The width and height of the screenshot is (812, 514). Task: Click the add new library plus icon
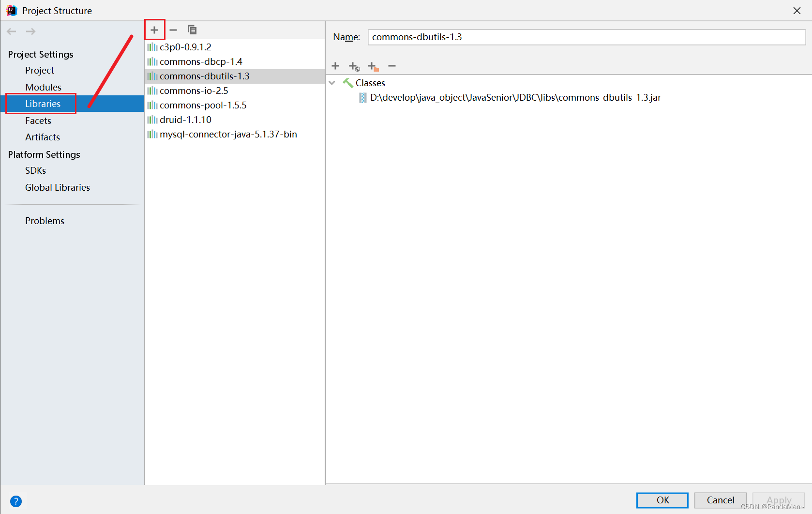(154, 30)
